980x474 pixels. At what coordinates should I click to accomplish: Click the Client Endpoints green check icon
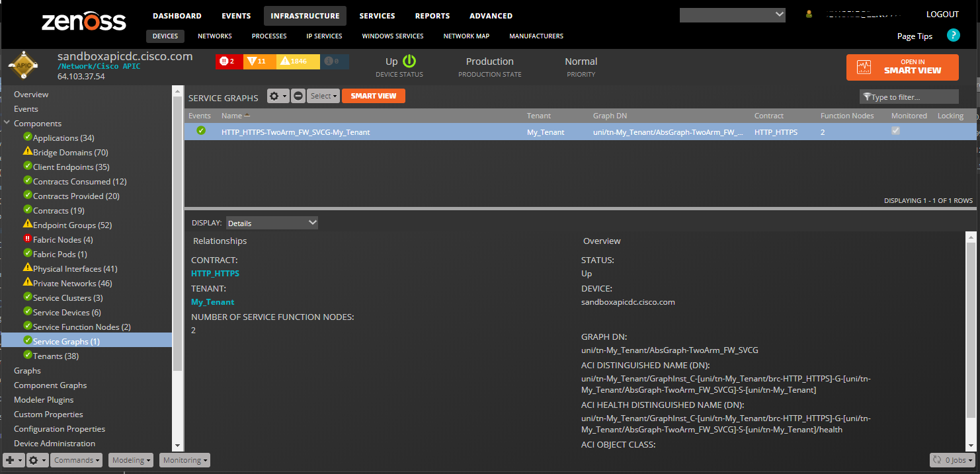[x=28, y=166]
